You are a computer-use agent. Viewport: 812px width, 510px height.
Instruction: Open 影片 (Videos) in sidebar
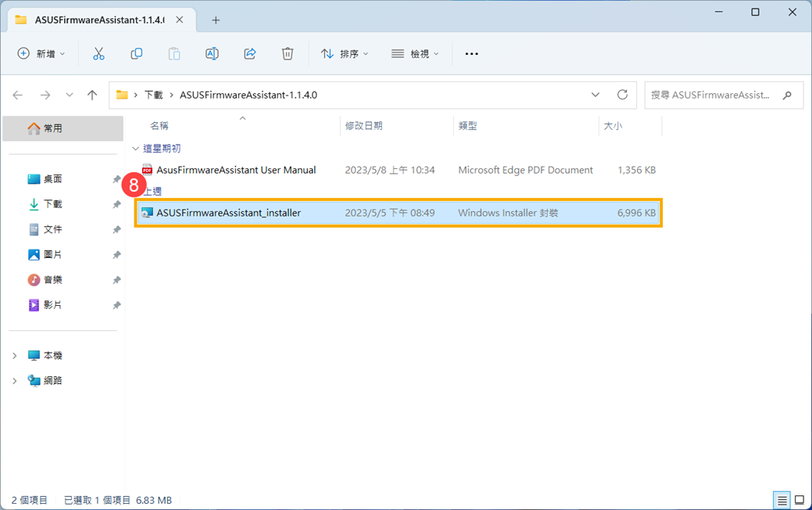point(52,305)
